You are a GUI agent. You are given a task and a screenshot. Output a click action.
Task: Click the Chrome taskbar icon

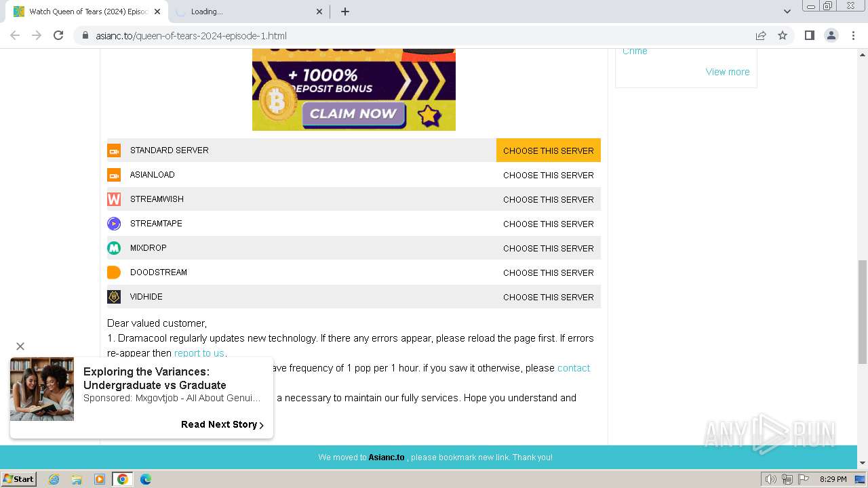(123, 479)
